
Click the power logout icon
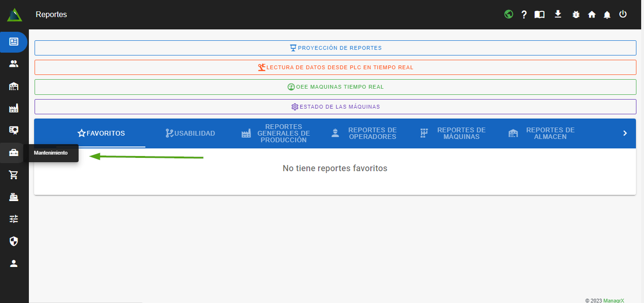(x=623, y=14)
